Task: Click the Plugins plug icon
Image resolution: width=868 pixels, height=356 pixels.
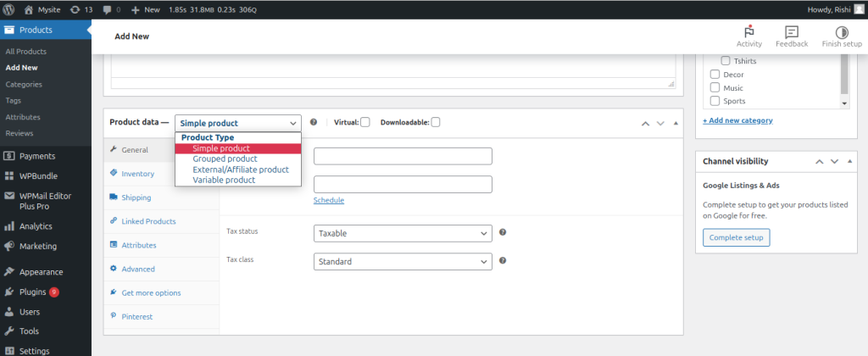Action: pos(8,292)
